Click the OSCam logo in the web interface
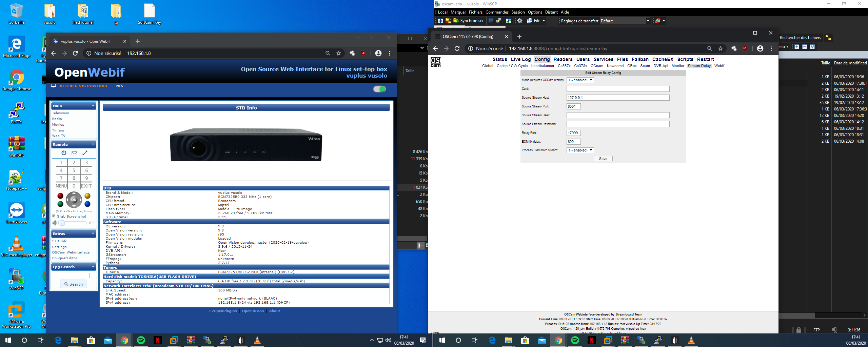 436,62
